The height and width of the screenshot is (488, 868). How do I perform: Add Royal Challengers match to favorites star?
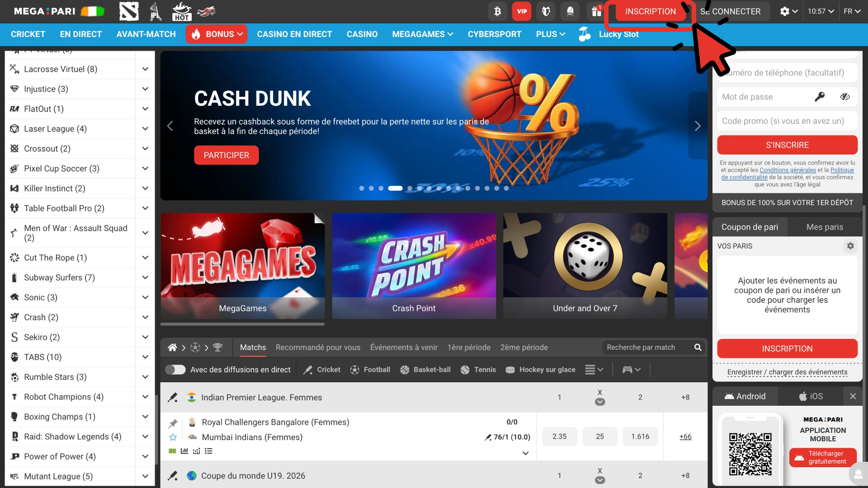(173, 437)
